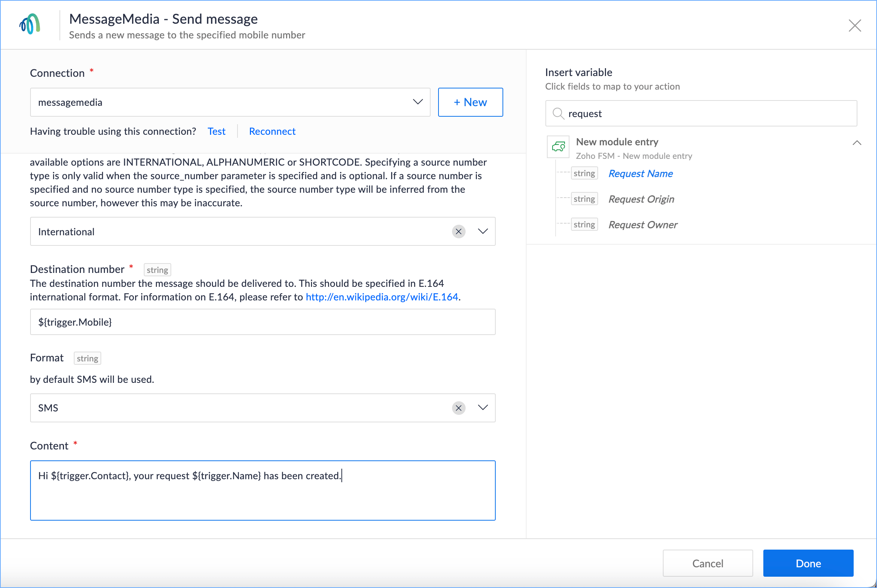
Task: Expand the SMS format dropdown
Action: [483, 408]
